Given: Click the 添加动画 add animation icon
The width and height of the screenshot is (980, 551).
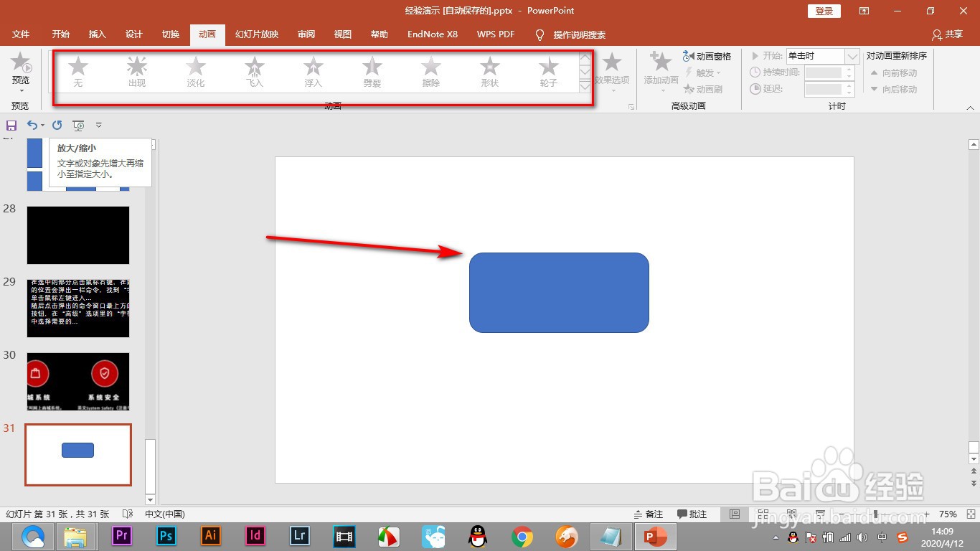Looking at the screenshot, I should (x=661, y=62).
